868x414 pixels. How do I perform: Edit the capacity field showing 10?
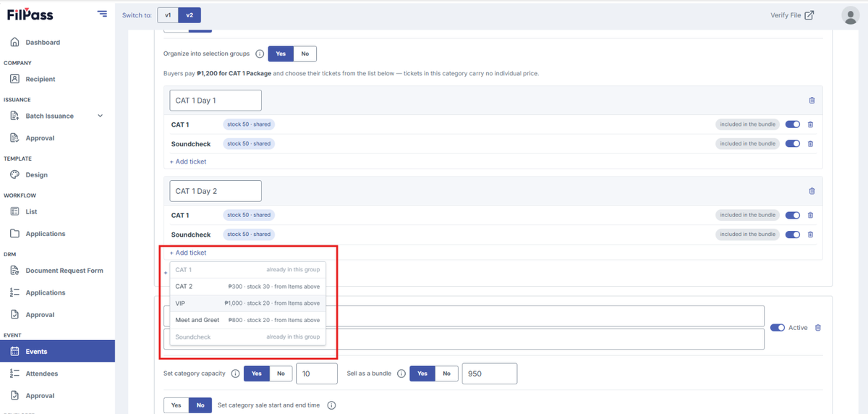pos(317,373)
